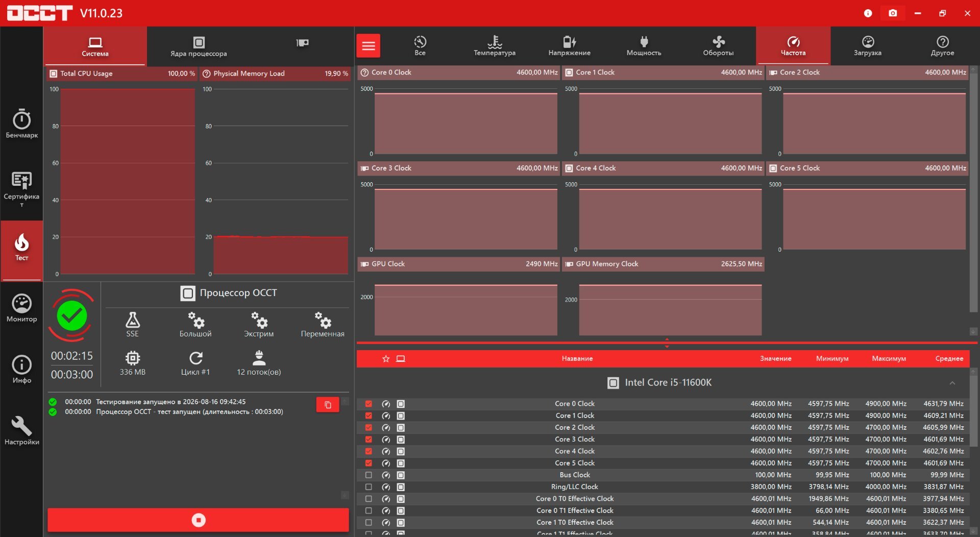Screen dimensions: 980x537
Task: Click the info icon in the title bar
Action: [868, 13]
